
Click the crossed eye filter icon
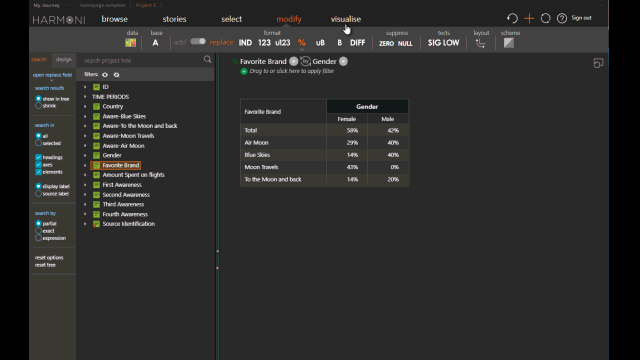pos(116,75)
